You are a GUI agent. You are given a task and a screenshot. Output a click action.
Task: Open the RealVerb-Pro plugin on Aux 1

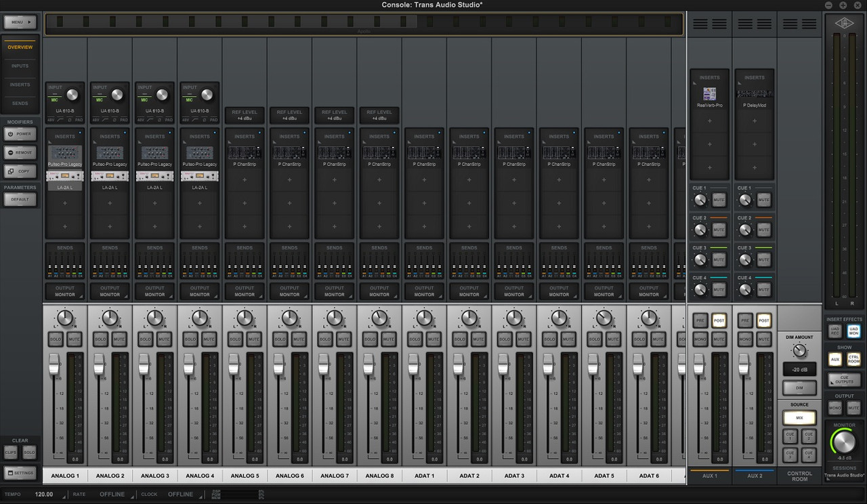(710, 94)
